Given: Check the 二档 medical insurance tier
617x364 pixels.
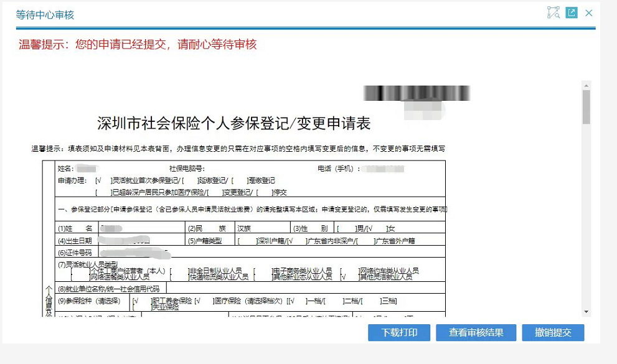Looking at the screenshot, I should point(334,301).
